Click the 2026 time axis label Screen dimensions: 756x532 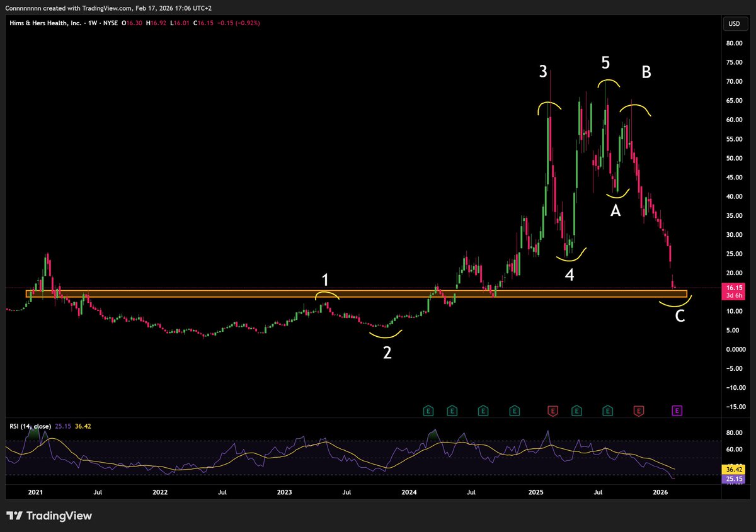tap(660, 491)
